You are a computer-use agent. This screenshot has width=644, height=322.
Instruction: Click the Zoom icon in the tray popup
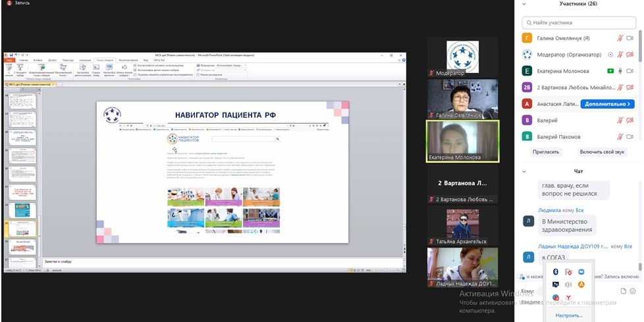pyautogui.click(x=581, y=271)
